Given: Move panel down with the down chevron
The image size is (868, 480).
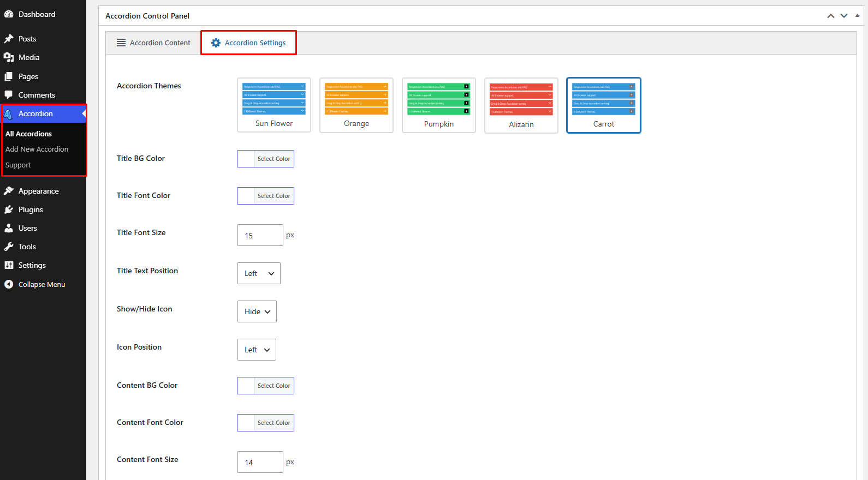Looking at the screenshot, I should tap(844, 16).
